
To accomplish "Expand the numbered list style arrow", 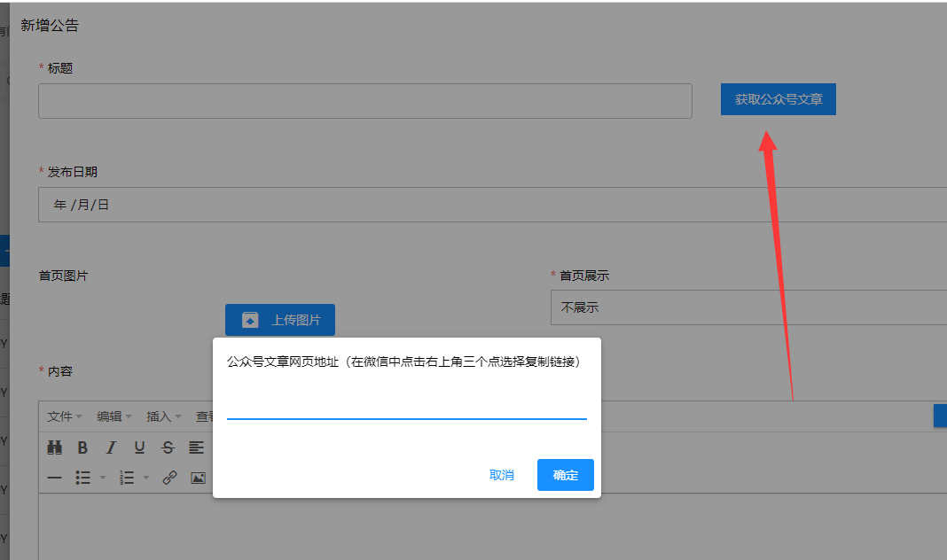I will click(146, 478).
